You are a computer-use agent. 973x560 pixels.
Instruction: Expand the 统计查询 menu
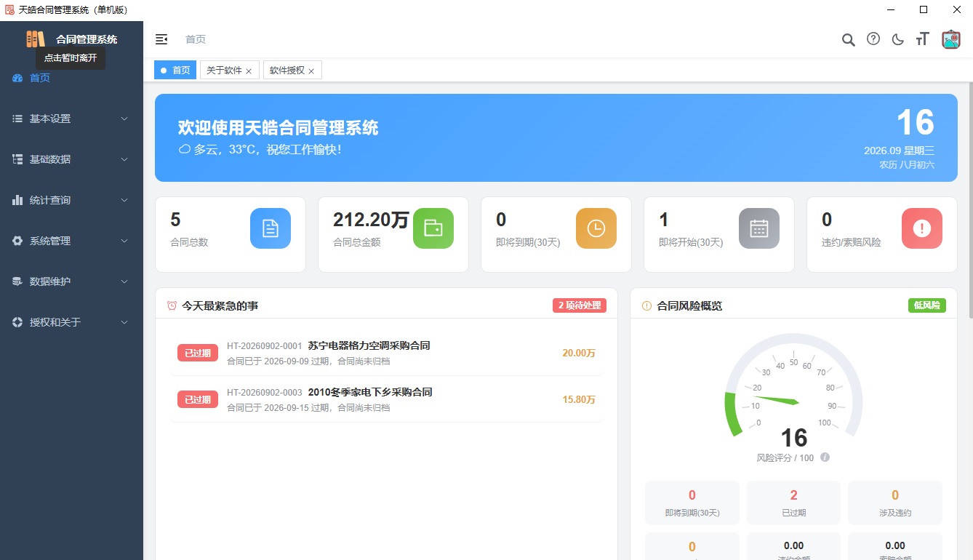click(71, 200)
